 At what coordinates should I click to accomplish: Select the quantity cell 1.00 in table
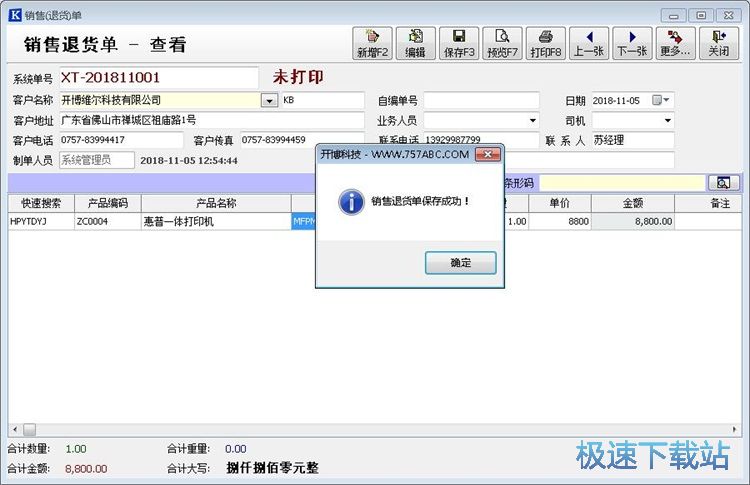pos(516,221)
